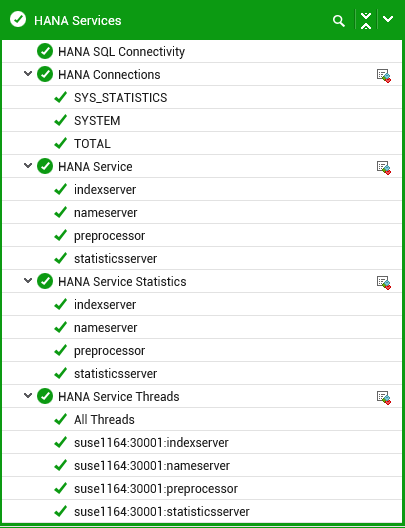Open the header dropdown arrow menu
Image resolution: width=405 pixels, height=528 pixels.
pos(388,19)
